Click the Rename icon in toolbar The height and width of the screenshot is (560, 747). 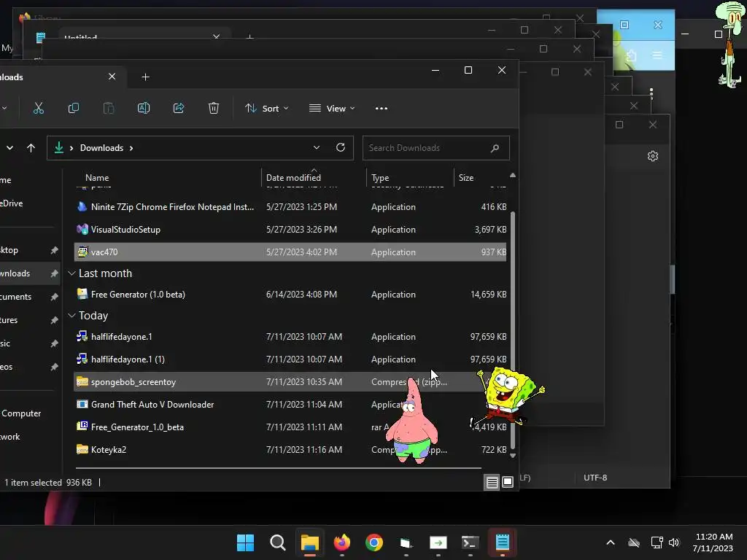[144, 109]
